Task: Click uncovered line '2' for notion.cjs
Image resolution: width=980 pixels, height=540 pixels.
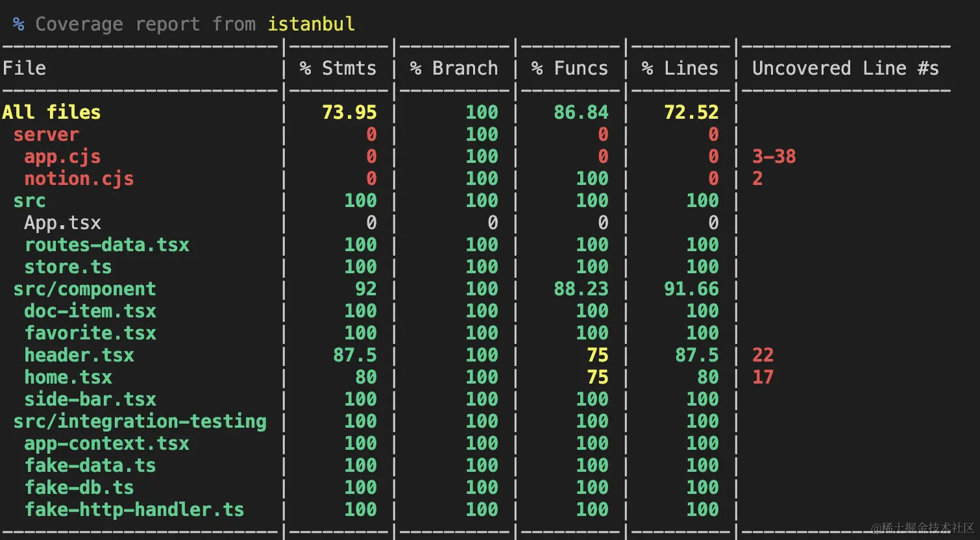Action: [x=757, y=178]
